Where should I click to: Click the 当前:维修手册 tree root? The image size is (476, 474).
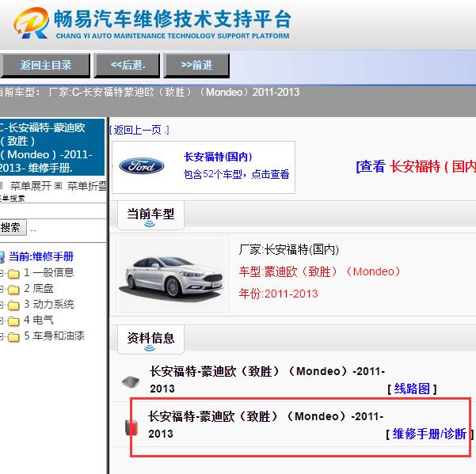coord(41,256)
